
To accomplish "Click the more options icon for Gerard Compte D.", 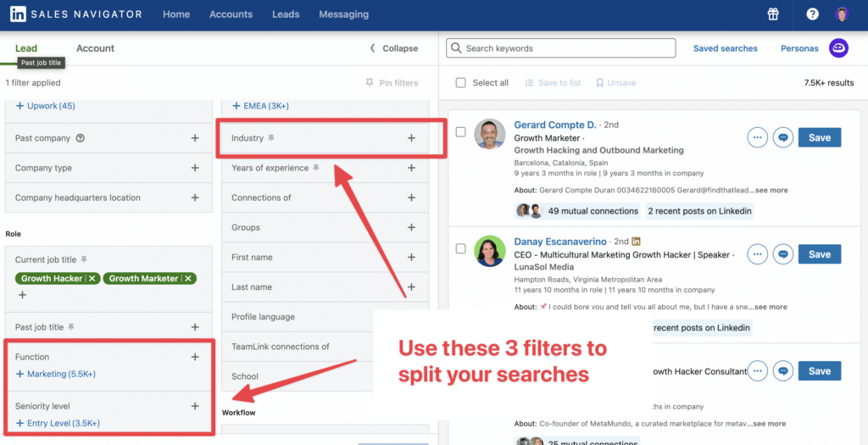I will click(x=757, y=137).
